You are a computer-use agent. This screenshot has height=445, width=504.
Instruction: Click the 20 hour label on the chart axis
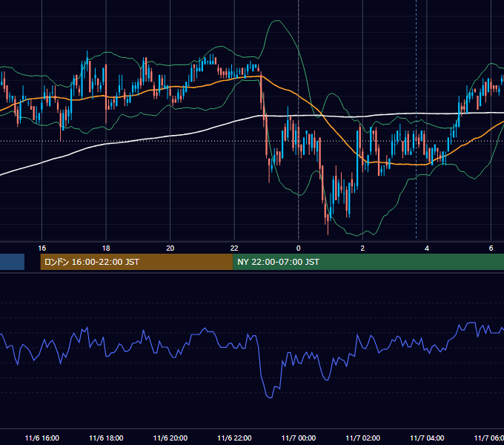click(170, 248)
